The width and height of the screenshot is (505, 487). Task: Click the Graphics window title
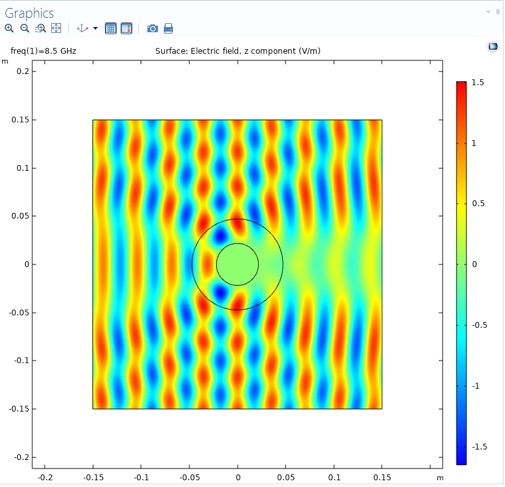coord(29,13)
